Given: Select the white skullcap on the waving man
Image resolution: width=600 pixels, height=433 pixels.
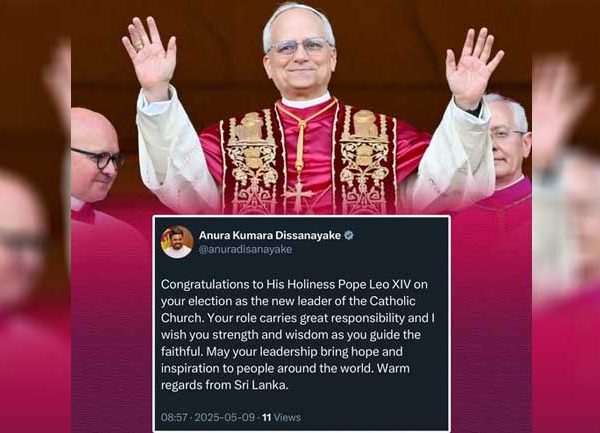Looking at the screenshot, I should (298, 17).
